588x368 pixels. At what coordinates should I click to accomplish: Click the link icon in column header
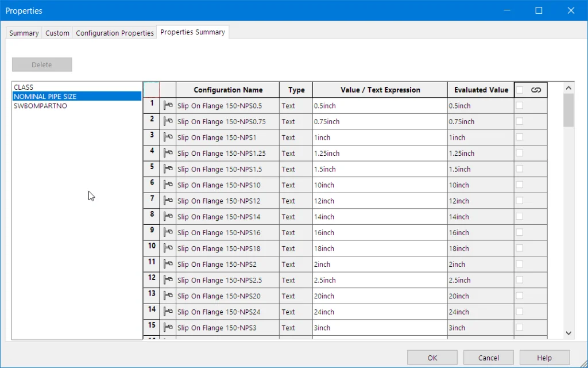pos(536,90)
